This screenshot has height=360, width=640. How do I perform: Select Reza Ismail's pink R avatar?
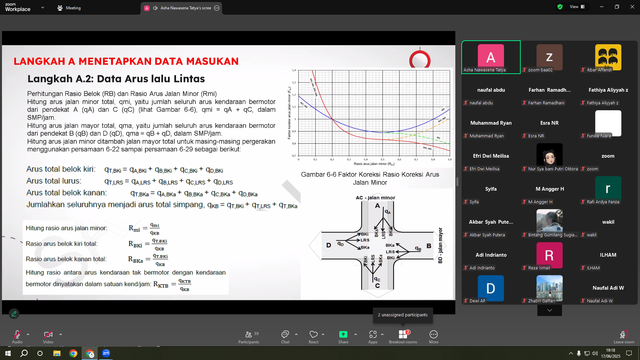[x=549, y=255]
